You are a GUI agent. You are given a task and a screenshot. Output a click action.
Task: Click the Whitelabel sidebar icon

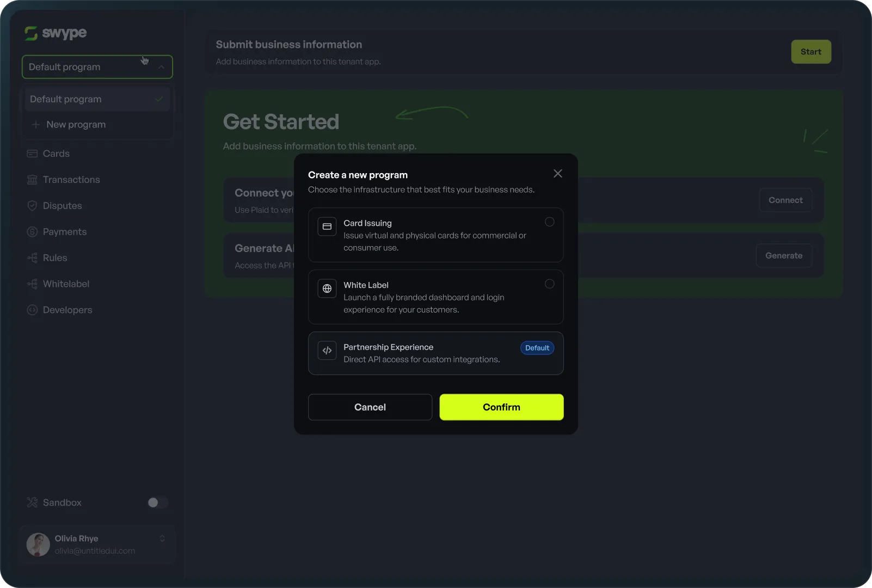(32, 284)
